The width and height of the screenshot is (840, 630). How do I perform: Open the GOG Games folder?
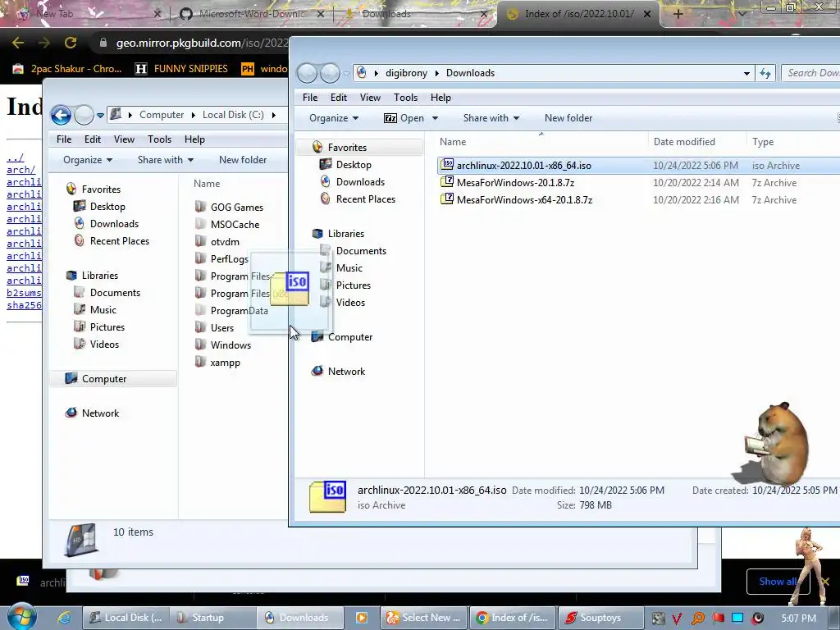236,208
